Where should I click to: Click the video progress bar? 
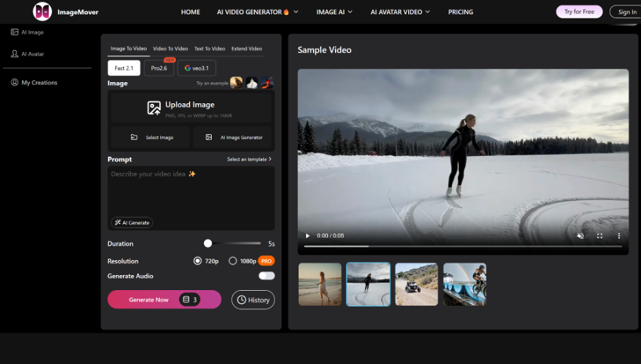(x=463, y=246)
